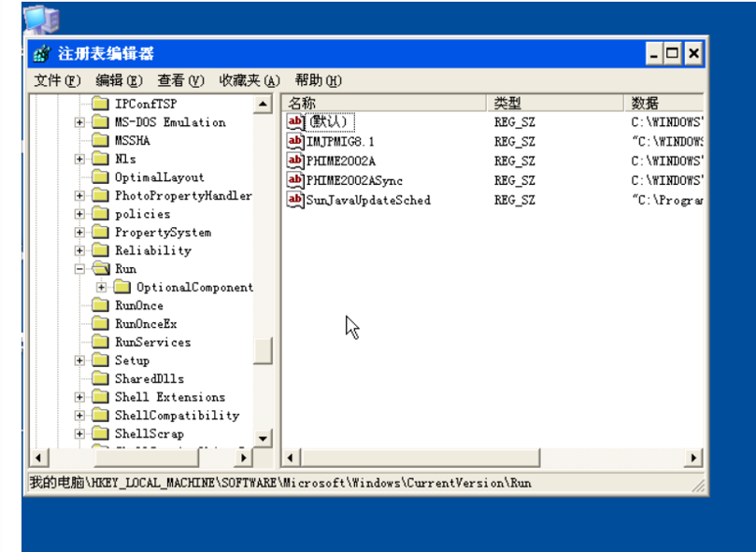Click tree pane scroll down arrow

coord(263,438)
